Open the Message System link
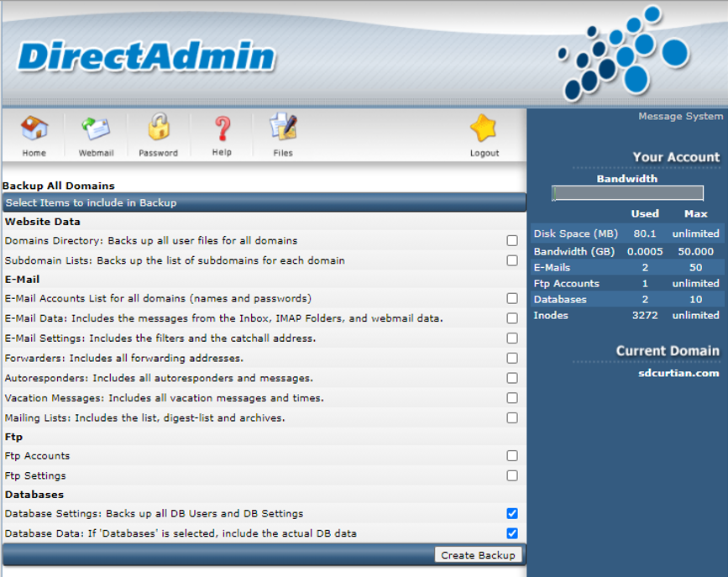 pos(681,116)
